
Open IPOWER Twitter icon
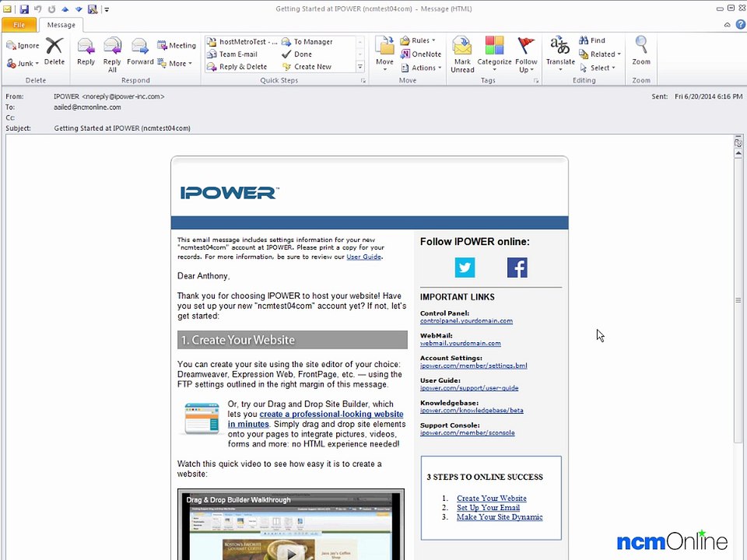[x=465, y=267]
